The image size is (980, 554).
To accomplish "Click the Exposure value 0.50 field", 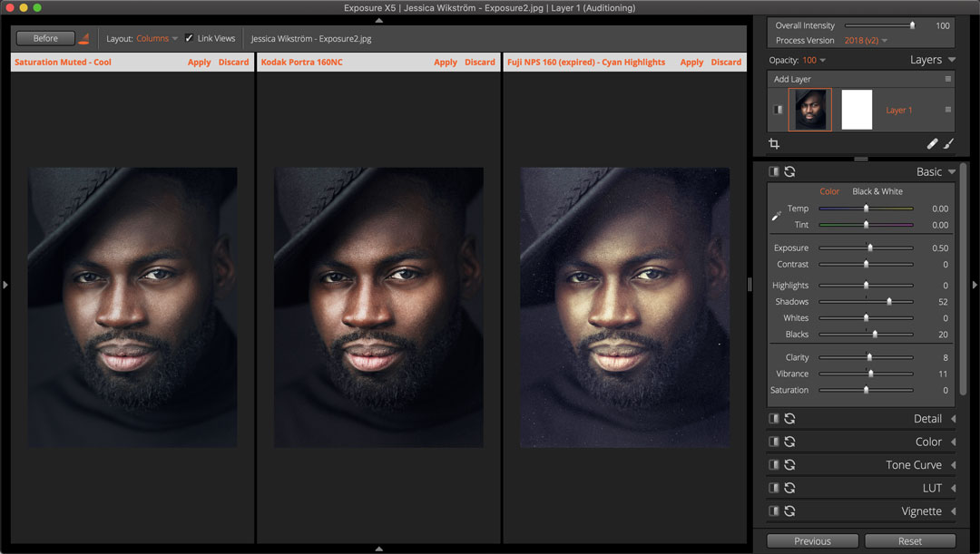I will point(940,248).
